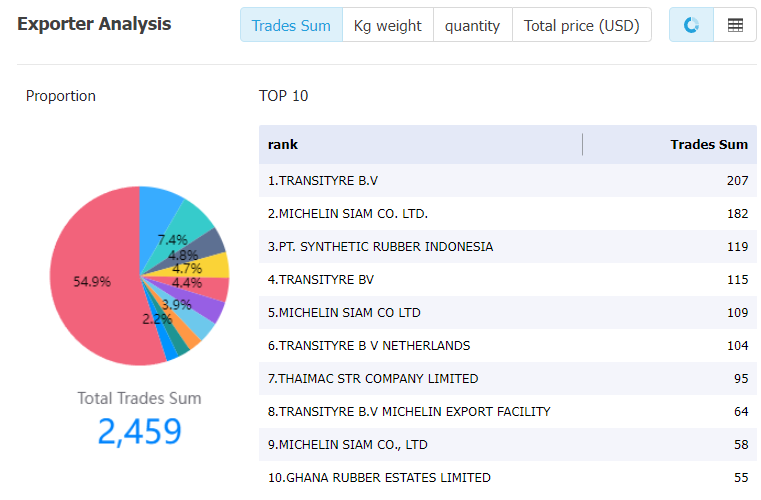Click the value 182 in table

[x=737, y=214]
